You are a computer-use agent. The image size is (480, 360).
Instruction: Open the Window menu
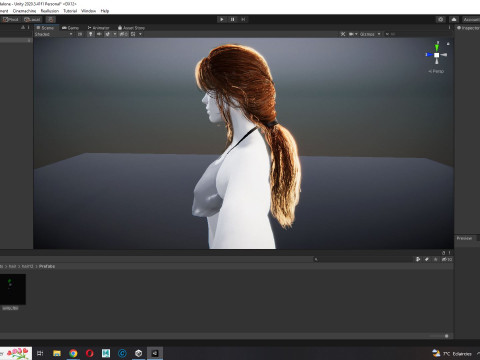[x=88, y=11]
